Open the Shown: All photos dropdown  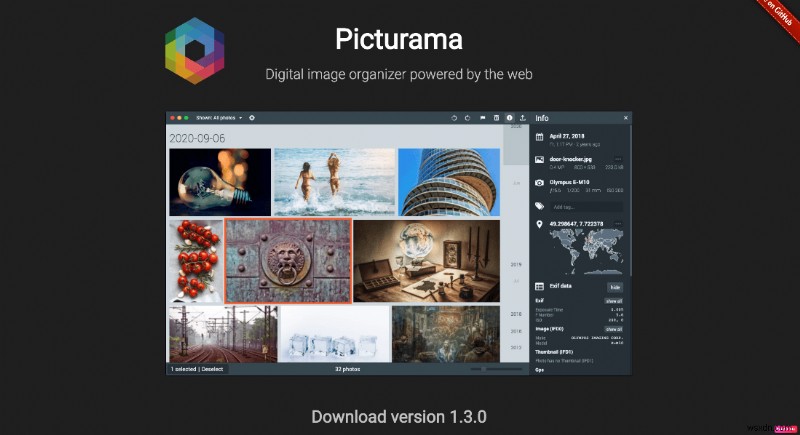[x=219, y=118]
